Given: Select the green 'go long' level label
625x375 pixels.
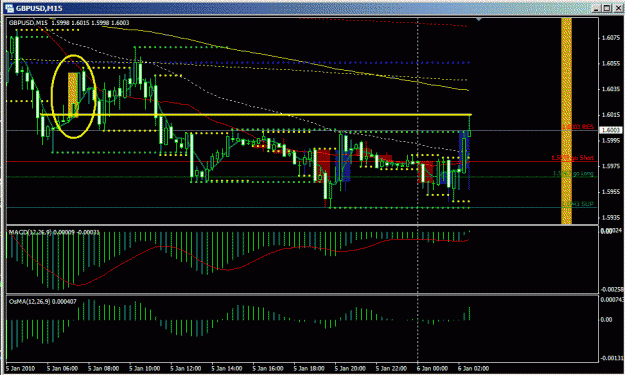Looking at the screenshot, I should point(573,173).
